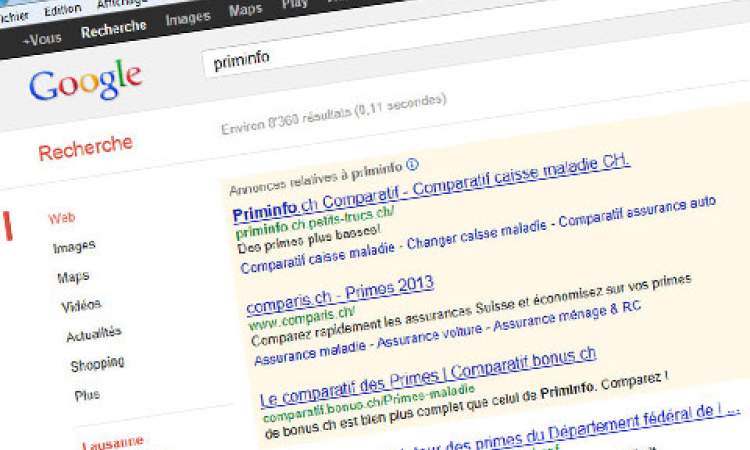The image size is (750, 450).
Task: Open Maps in the top black bar
Action: [245, 10]
